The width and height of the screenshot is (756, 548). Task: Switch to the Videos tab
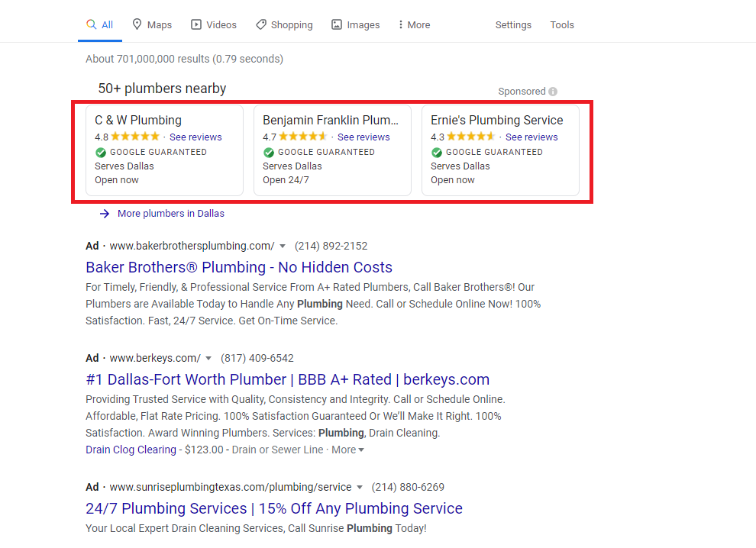[x=214, y=24]
